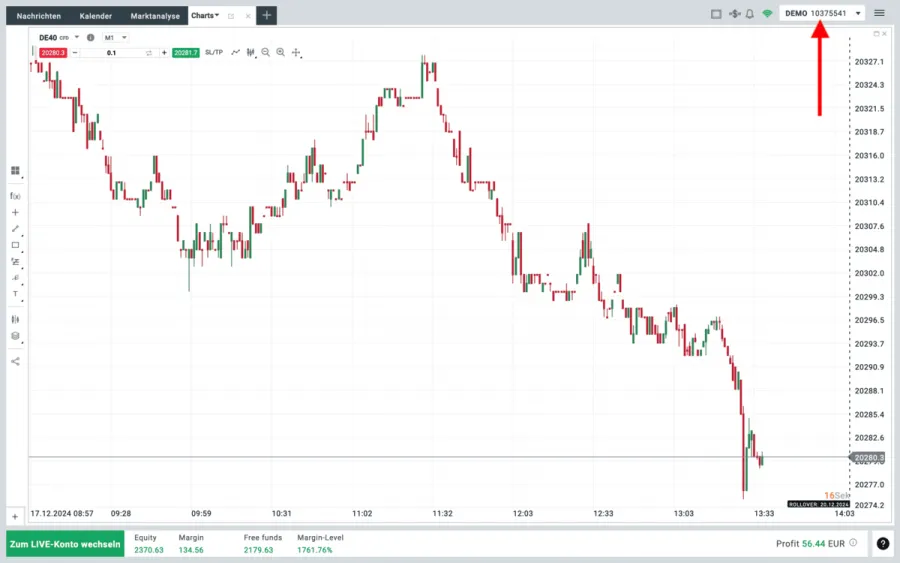900x563 pixels.
Task: Click Zum LIVE-Konto wechseln button
Action: tap(65, 545)
